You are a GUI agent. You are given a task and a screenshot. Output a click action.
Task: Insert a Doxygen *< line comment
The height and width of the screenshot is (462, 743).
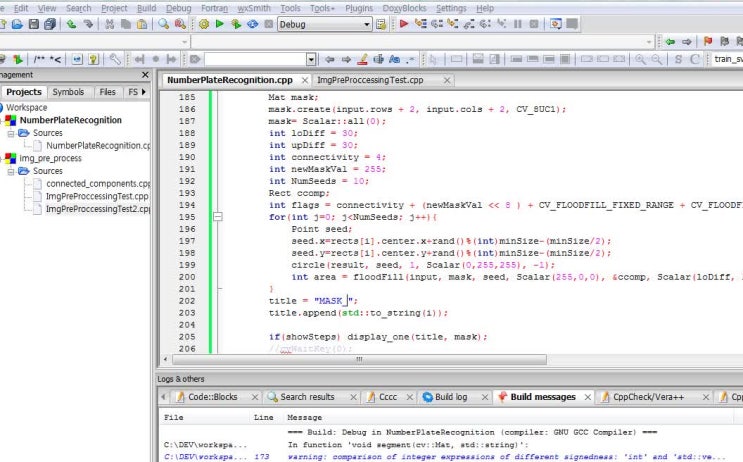tap(55, 59)
